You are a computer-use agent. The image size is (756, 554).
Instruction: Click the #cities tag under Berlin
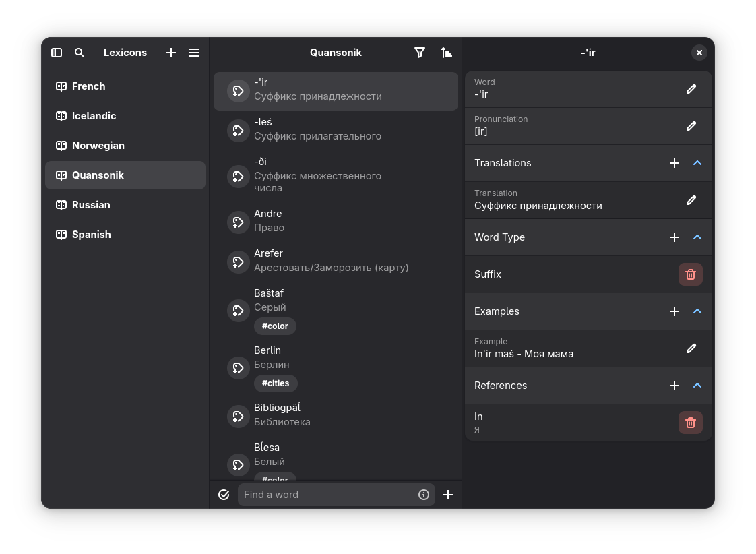276,383
